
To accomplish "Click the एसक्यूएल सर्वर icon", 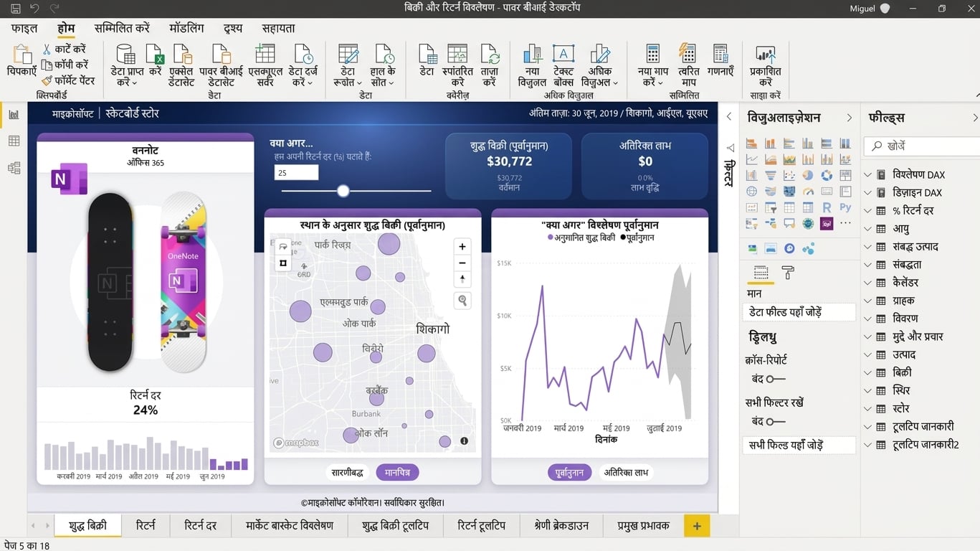I will [x=265, y=55].
